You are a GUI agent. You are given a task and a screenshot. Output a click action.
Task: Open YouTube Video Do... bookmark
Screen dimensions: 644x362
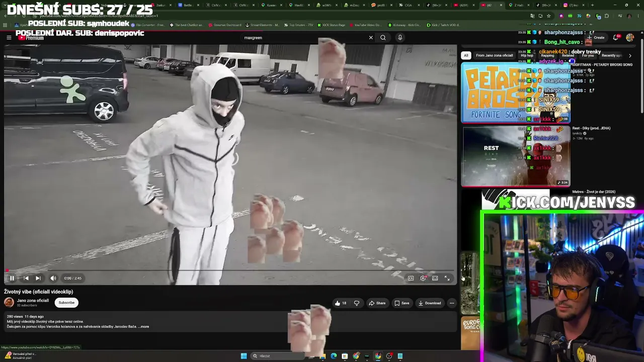[x=365, y=25]
